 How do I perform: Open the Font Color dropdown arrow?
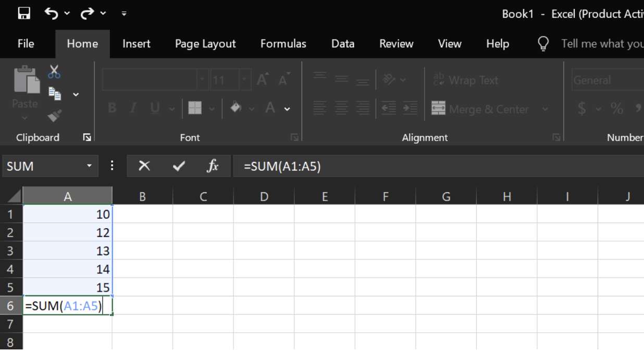point(287,109)
